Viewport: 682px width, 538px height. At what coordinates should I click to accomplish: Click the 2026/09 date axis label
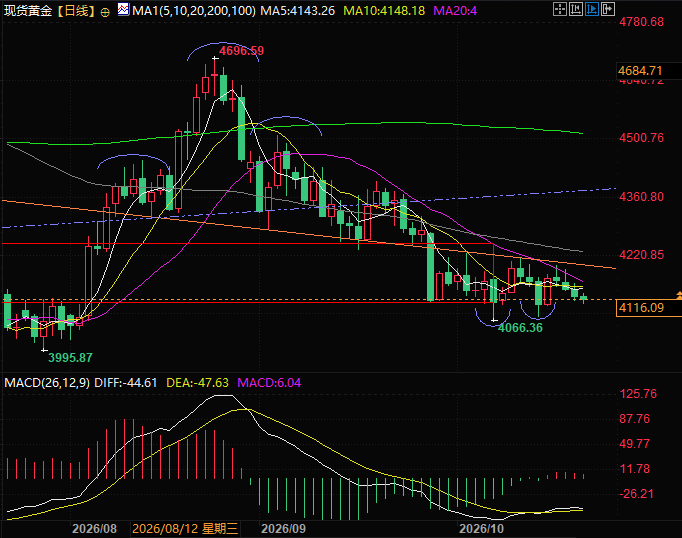click(x=283, y=529)
